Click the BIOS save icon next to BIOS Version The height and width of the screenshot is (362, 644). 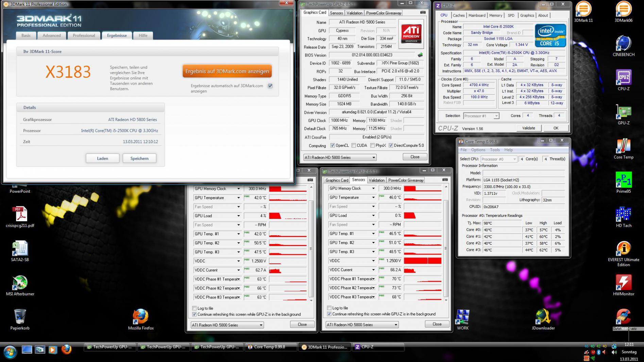pyautogui.click(x=420, y=55)
